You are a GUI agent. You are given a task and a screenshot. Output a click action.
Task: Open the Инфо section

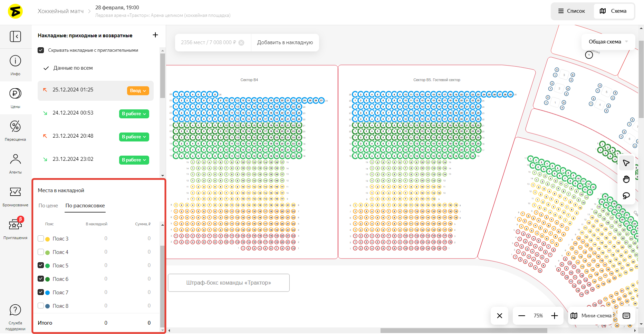pos(15,65)
